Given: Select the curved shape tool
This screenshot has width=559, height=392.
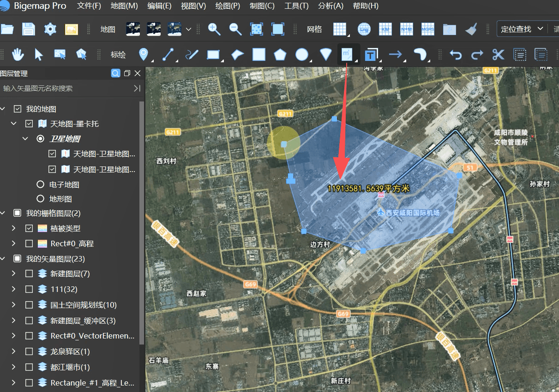Looking at the screenshot, I should click(x=420, y=54).
